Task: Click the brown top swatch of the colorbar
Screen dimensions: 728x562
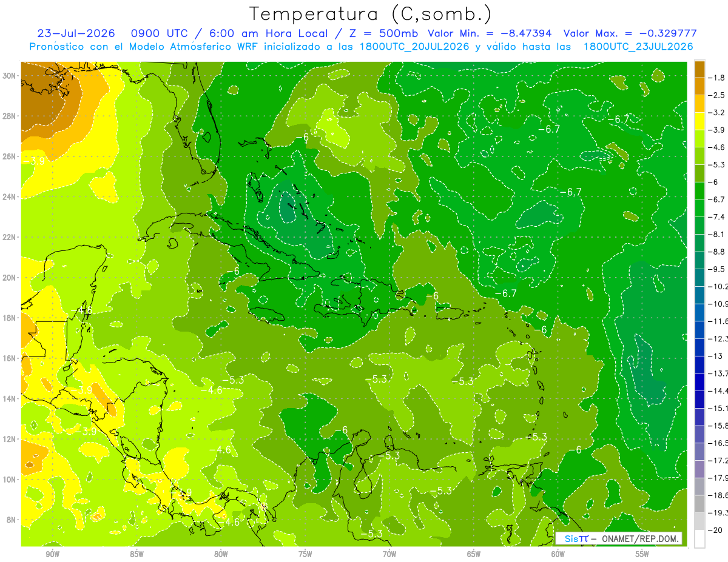Action: pyautogui.click(x=699, y=69)
